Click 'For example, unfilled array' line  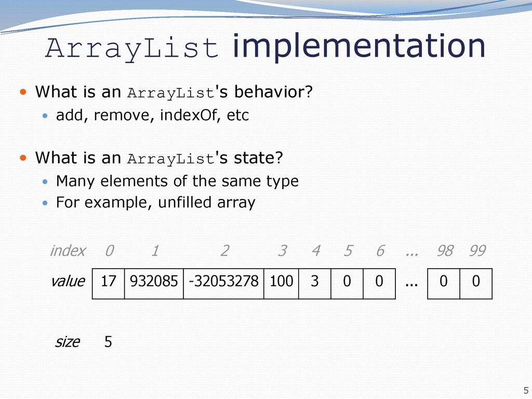point(155,203)
